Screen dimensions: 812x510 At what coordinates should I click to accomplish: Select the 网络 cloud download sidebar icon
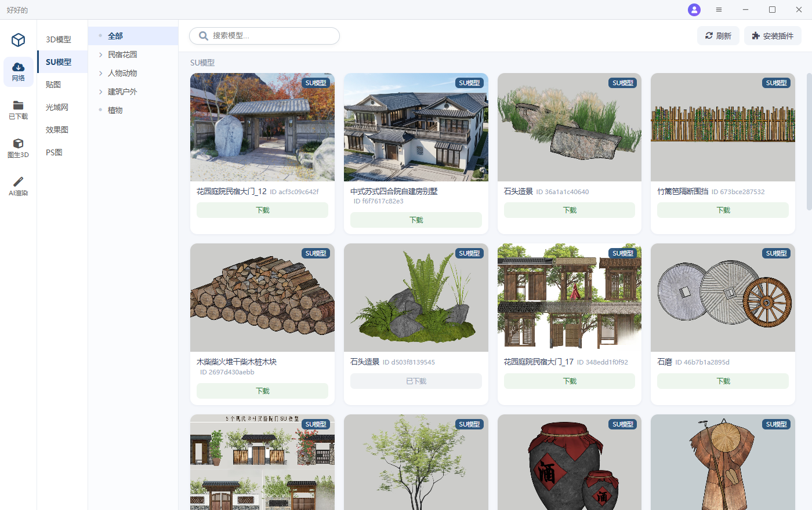[19, 72]
